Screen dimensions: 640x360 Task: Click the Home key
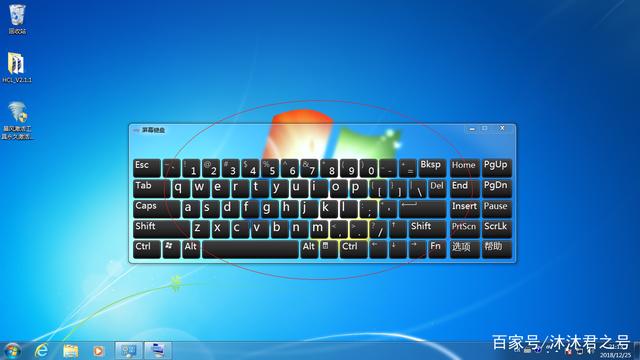click(x=464, y=168)
